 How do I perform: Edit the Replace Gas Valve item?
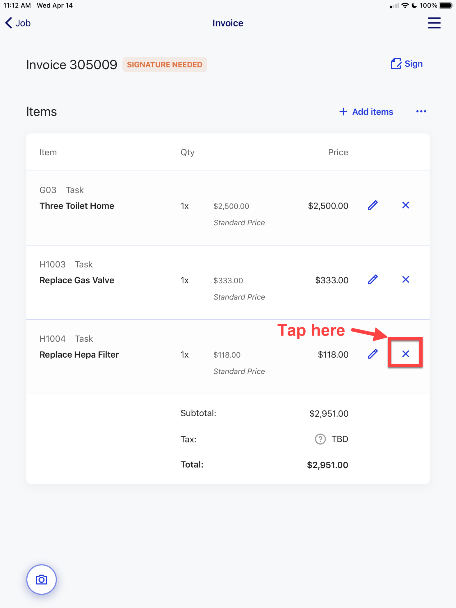[373, 280]
